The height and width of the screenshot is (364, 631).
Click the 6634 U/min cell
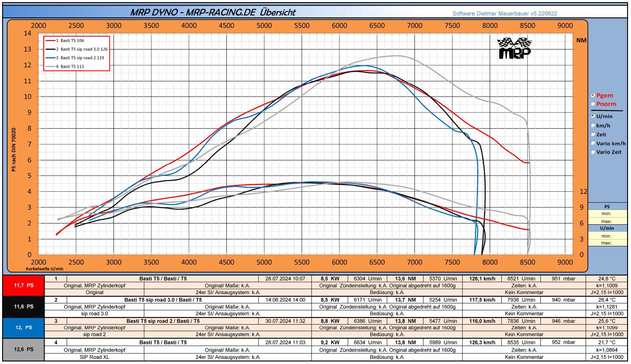click(367, 342)
